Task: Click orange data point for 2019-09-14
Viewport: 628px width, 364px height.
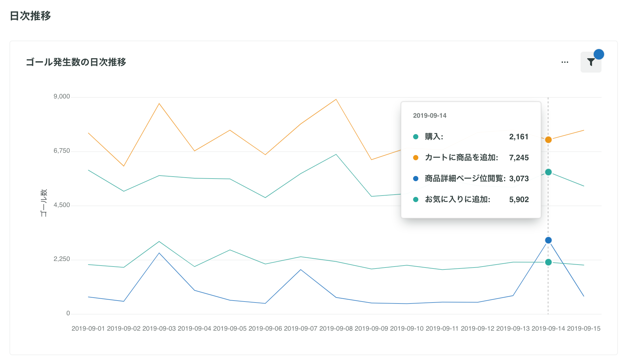Action: tap(549, 140)
